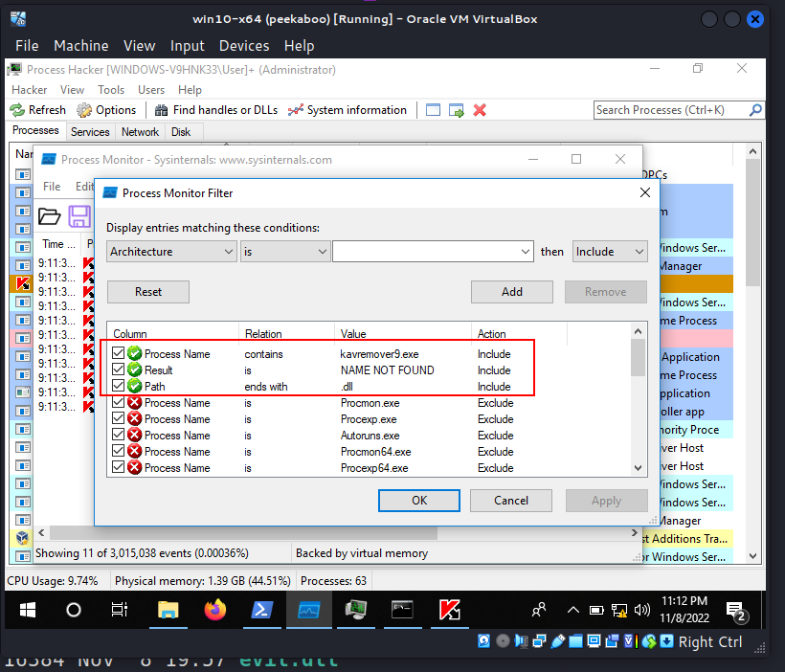Toggle the Autoruns.exe exclude filter checkbox
The height and width of the screenshot is (672, 785).
[x=118, y=435]
